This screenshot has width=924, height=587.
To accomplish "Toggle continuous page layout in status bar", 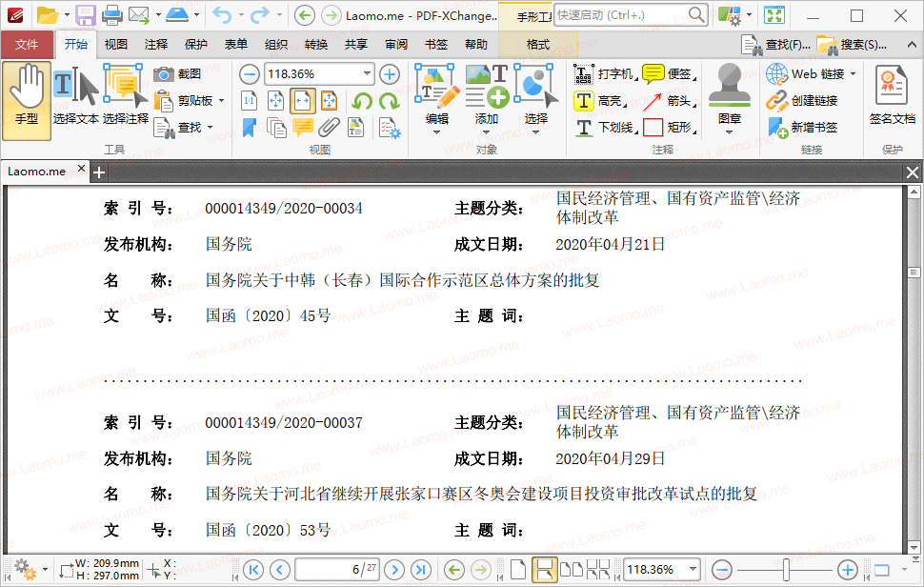I will [544, 570].
